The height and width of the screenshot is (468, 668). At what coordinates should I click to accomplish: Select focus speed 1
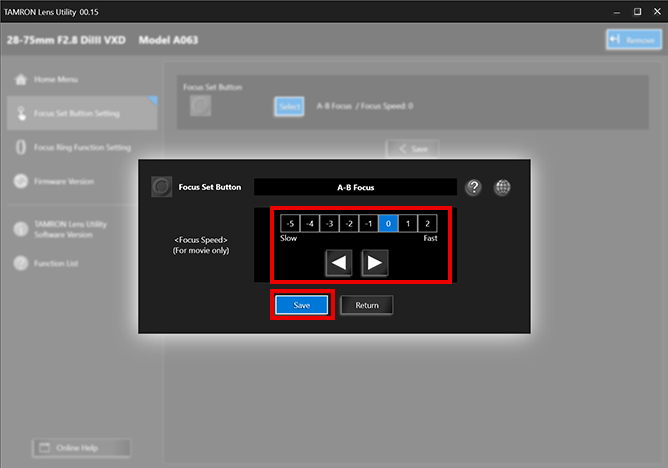point(408,224)
